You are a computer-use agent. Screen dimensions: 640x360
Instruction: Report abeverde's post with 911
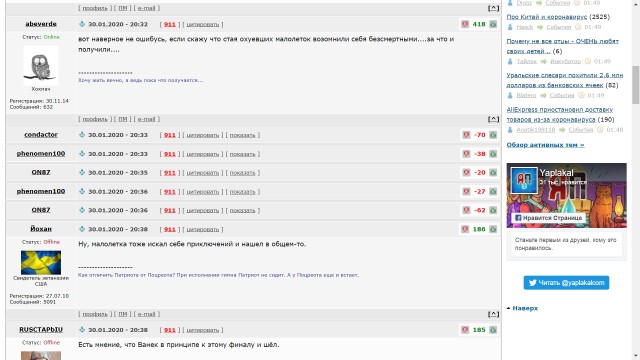click(x=170, y=24)
